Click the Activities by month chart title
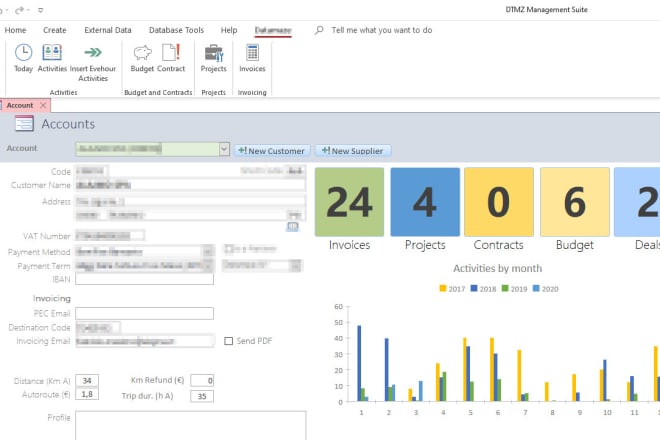 (498, 268)
